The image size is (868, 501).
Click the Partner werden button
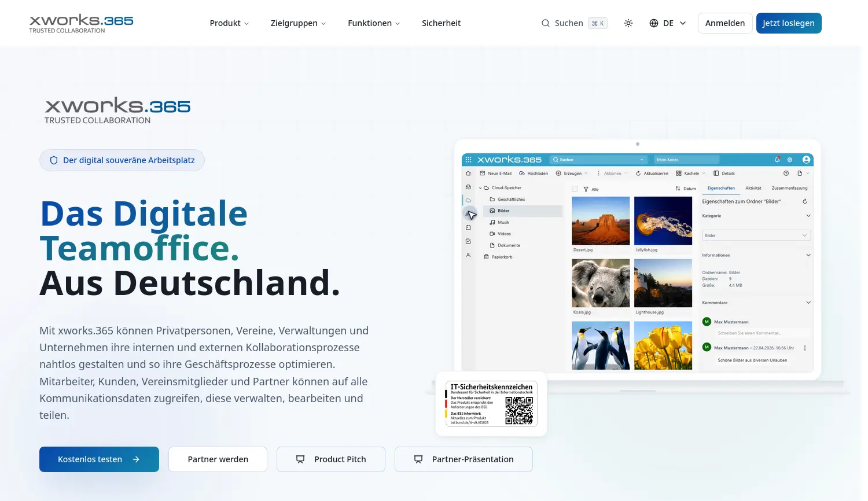click(218, 459)
